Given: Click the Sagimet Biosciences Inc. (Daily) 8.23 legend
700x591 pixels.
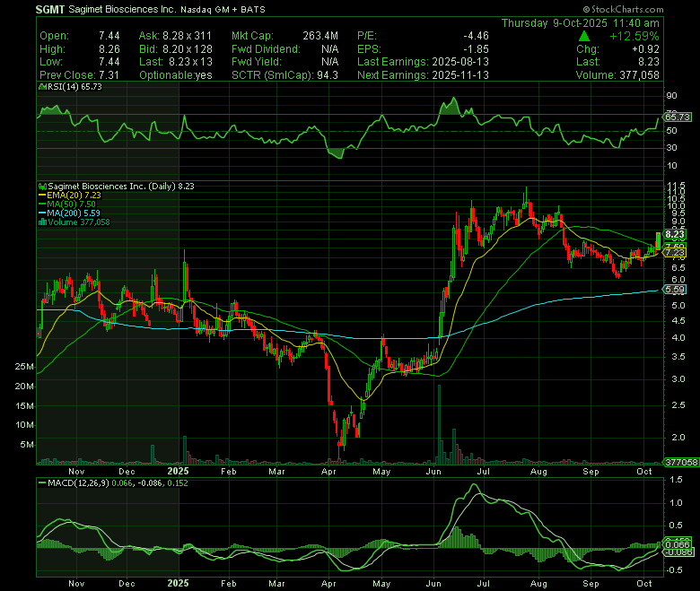Looking at the screenshot, I should (121, 187).
